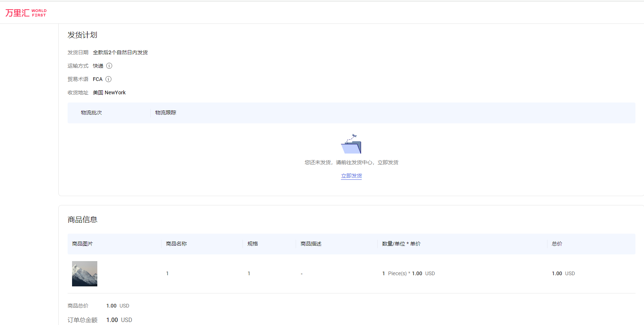Click the empty-state folder illustration
644x325 pixels.
point(351,144)
